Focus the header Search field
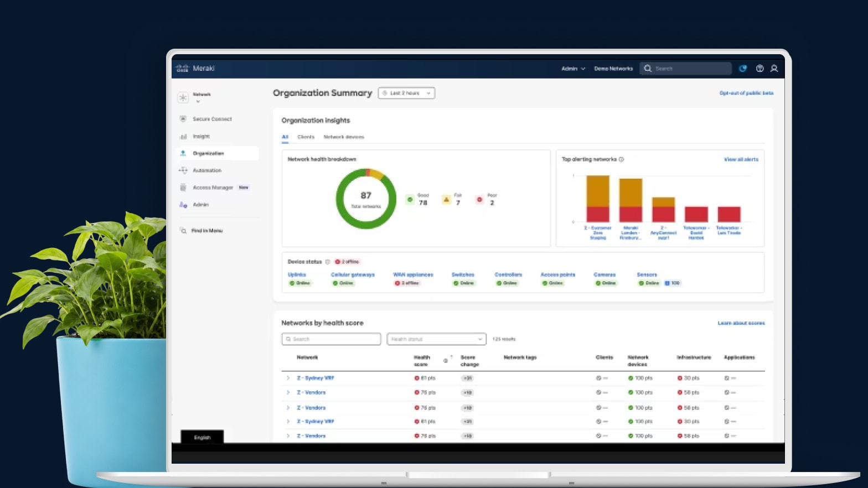The image size is (868, 488). point(686,69)
